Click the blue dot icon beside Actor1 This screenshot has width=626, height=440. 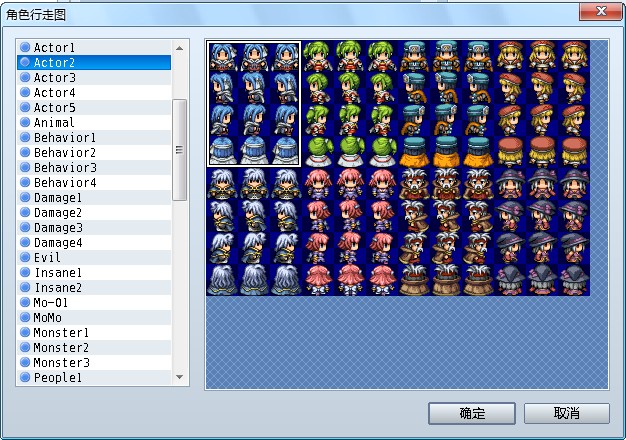tap(25, 47)
